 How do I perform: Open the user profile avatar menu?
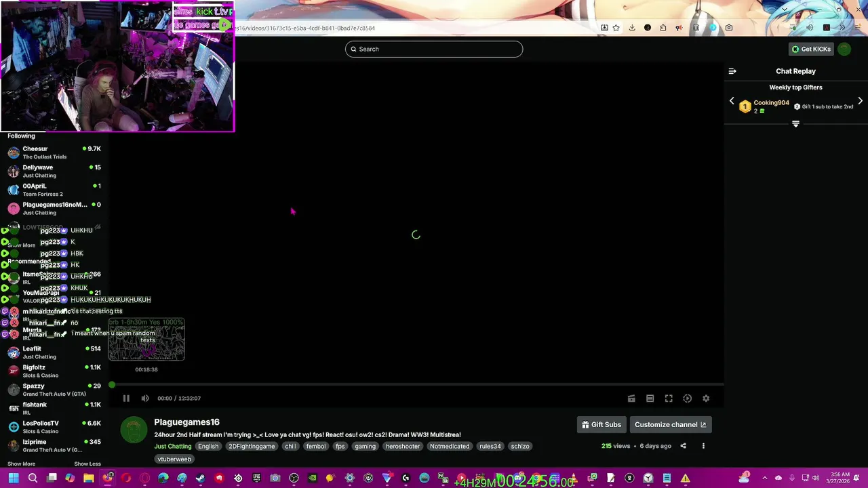[844, 49]
